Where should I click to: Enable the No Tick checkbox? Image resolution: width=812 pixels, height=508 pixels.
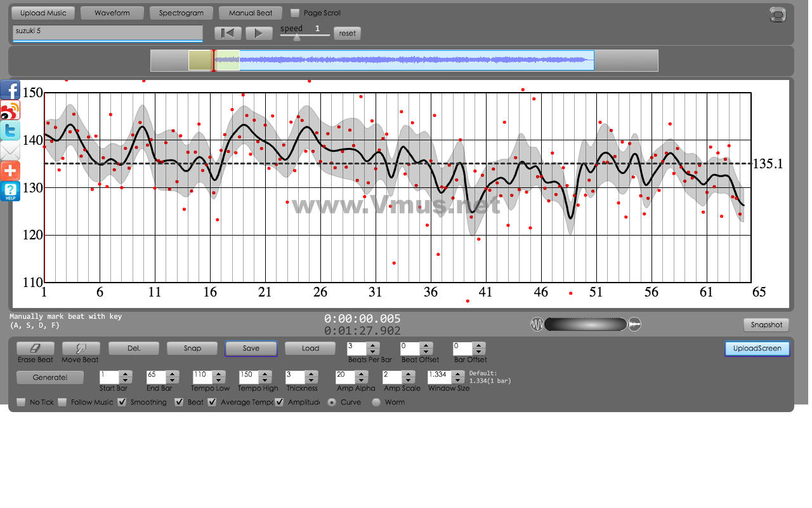(21, 402)
